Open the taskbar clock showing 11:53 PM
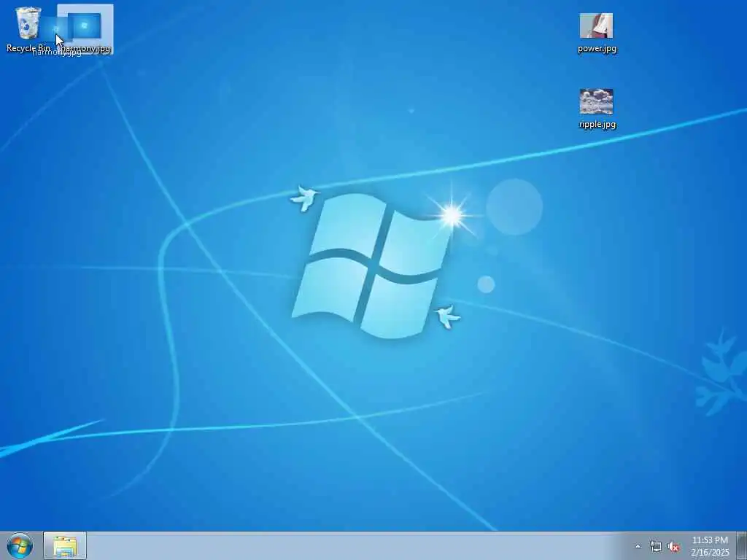Screen dimensions: 747x560 point(710,546)
